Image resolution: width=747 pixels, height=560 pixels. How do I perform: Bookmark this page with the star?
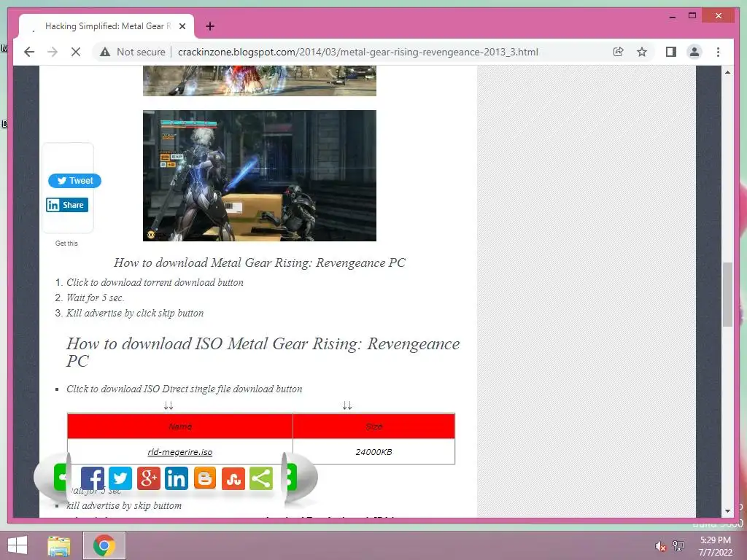(x=642, y=52)
